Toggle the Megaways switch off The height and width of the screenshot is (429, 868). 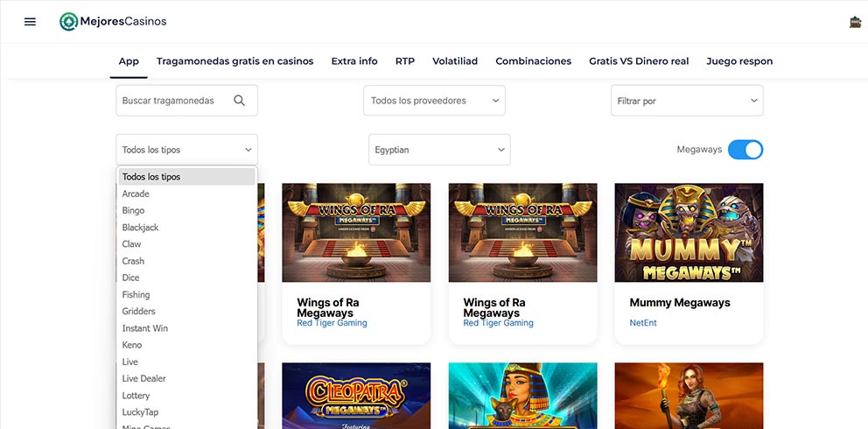coord(745,150)
